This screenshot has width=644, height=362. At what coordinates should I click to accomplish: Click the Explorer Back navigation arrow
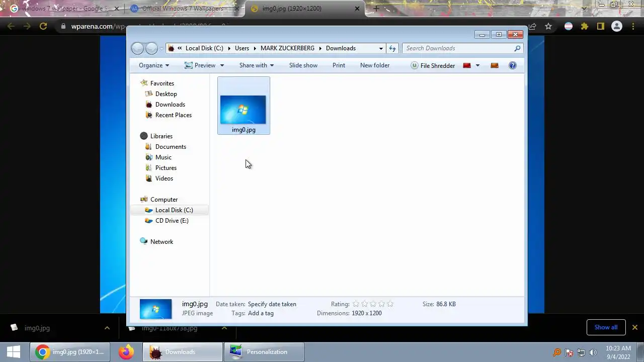[x=137, y=48]
